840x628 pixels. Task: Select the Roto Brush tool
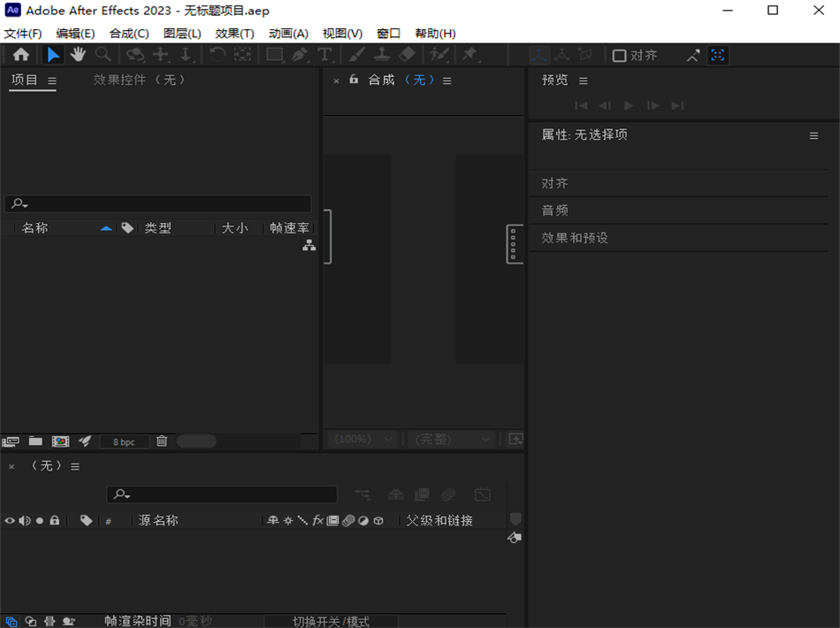click(439, 55)
